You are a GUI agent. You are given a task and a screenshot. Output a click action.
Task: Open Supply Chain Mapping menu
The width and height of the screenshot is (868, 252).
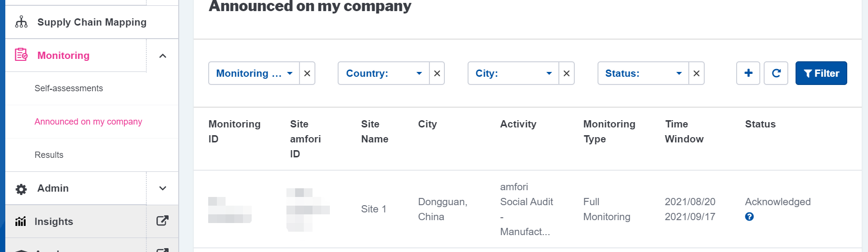(92, 22)
